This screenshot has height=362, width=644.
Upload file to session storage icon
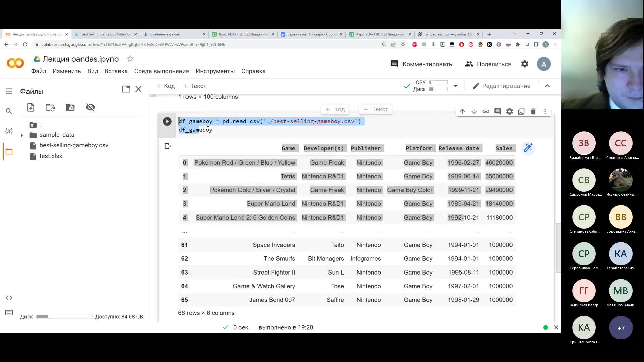click(31, 107)
